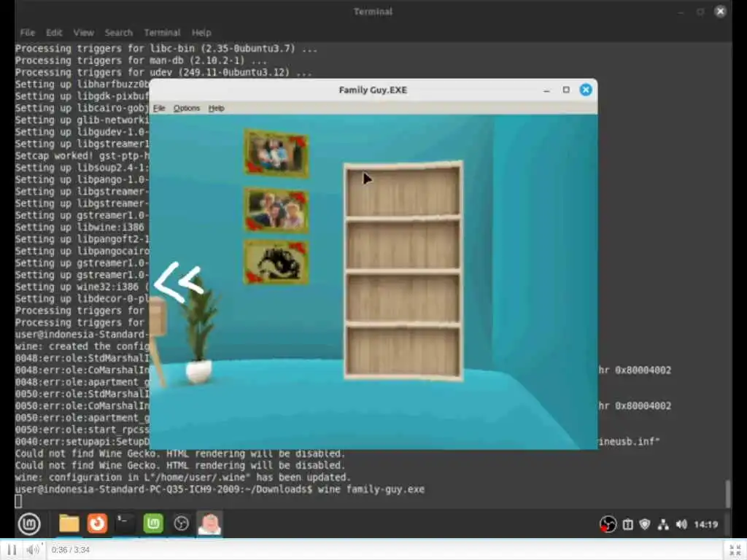Click the bottom black-and-white picture frame
This screenshot has height=560, width=747.
click(276, 262)
